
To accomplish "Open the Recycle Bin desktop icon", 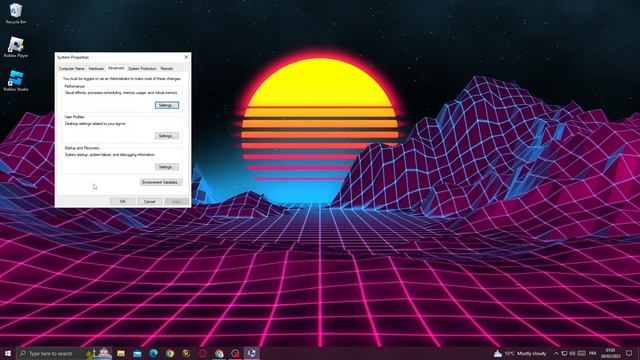I will point(16,13).
